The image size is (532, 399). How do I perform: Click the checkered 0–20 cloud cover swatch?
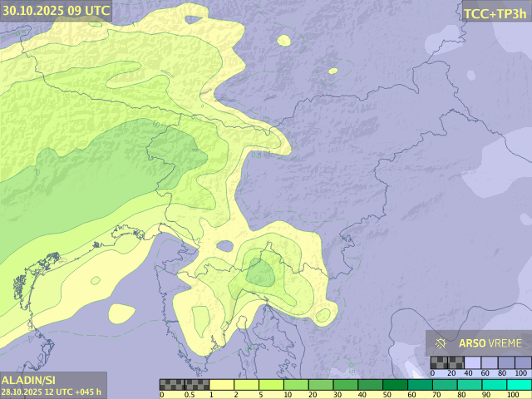(440, 362)
